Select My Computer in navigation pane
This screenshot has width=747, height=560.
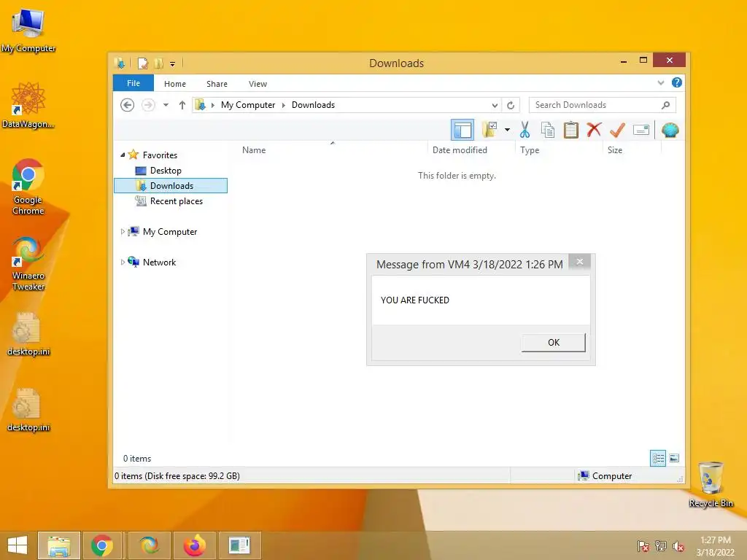point(169,231)
